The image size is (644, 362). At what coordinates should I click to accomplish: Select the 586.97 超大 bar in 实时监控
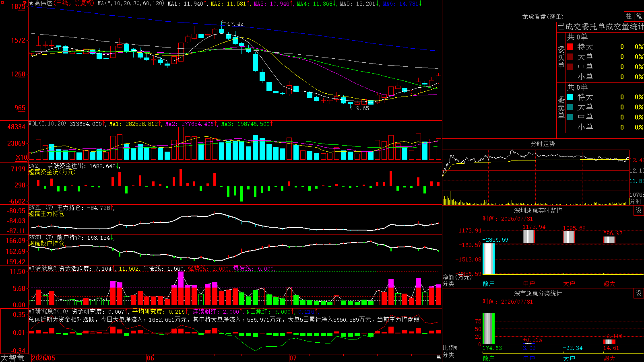pyautogui.click(x=609, y=240)
